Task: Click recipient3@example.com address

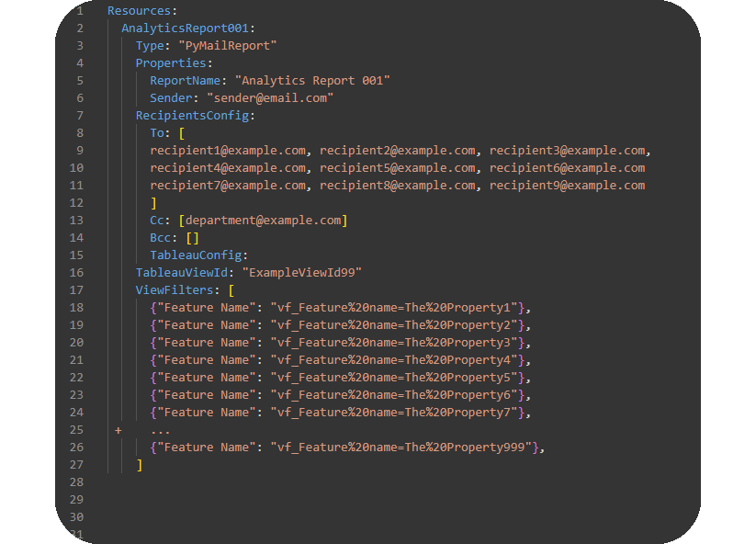Action: coord(567,151)
